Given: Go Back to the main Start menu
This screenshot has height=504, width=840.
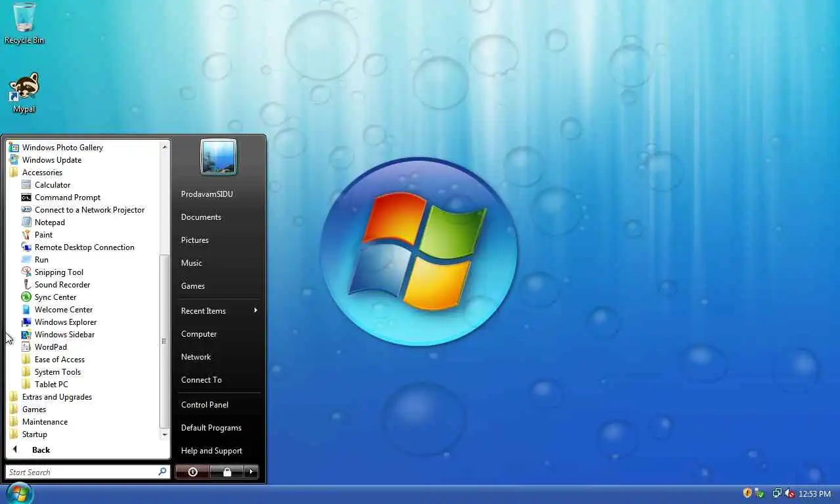Looking at the screenshot, I should click(x=31, y=450).
